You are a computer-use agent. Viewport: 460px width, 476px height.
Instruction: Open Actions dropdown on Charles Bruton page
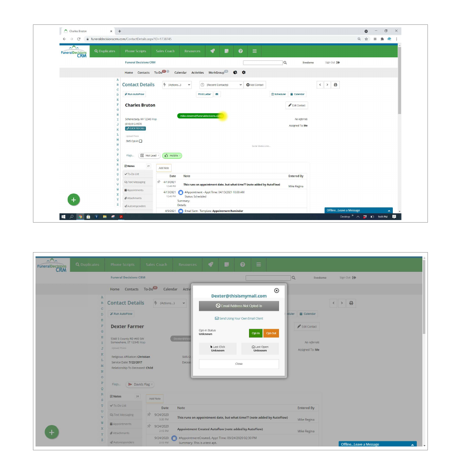(177, 85)
